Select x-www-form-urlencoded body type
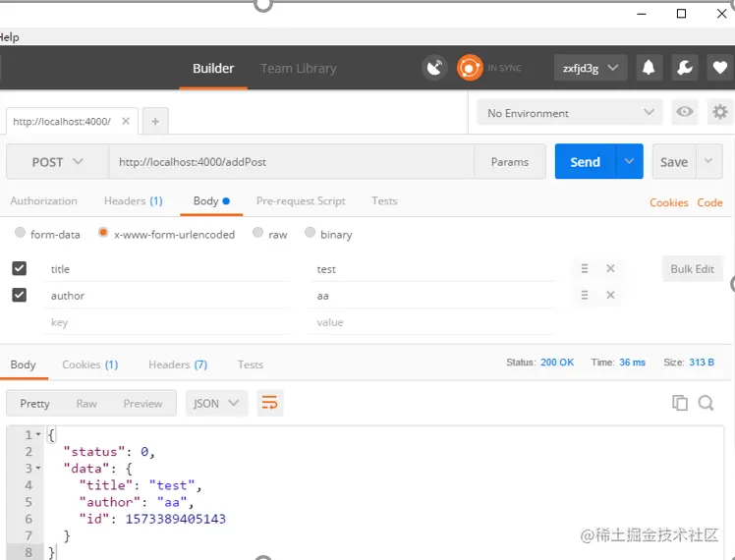Image resolution: width=735 pixels, height=560 pixels. pos(103,233)
